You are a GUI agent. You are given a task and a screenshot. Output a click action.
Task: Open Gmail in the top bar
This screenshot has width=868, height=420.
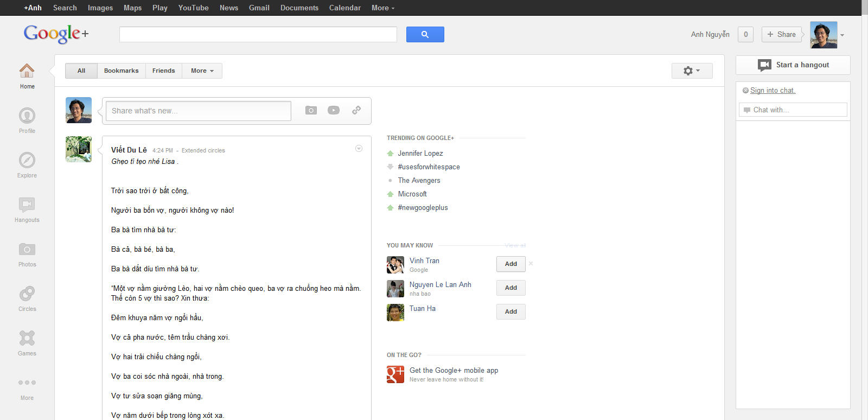(x=259, y=8)
